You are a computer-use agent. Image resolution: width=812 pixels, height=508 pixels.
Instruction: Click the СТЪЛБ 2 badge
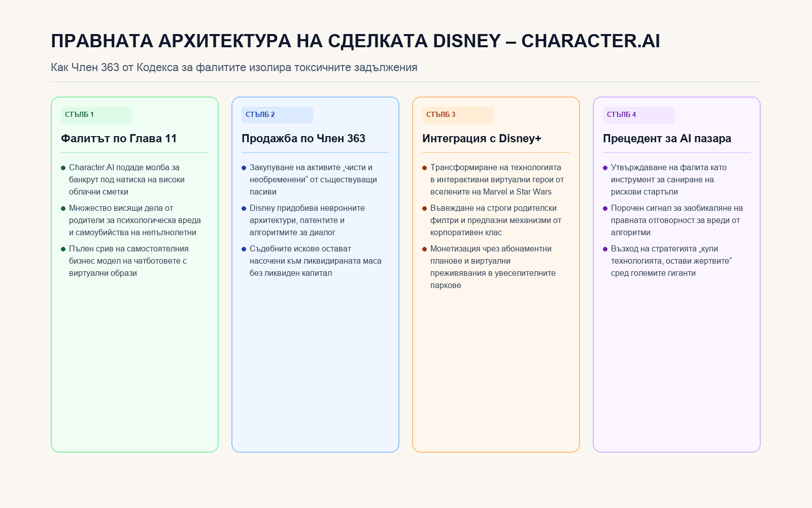coord(277,115)
